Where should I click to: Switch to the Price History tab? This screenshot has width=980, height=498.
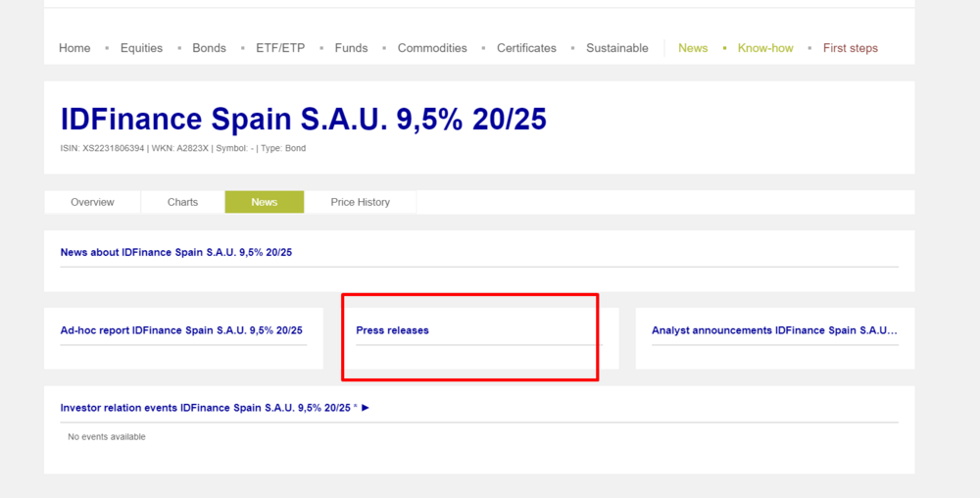(x=360, y=202)
